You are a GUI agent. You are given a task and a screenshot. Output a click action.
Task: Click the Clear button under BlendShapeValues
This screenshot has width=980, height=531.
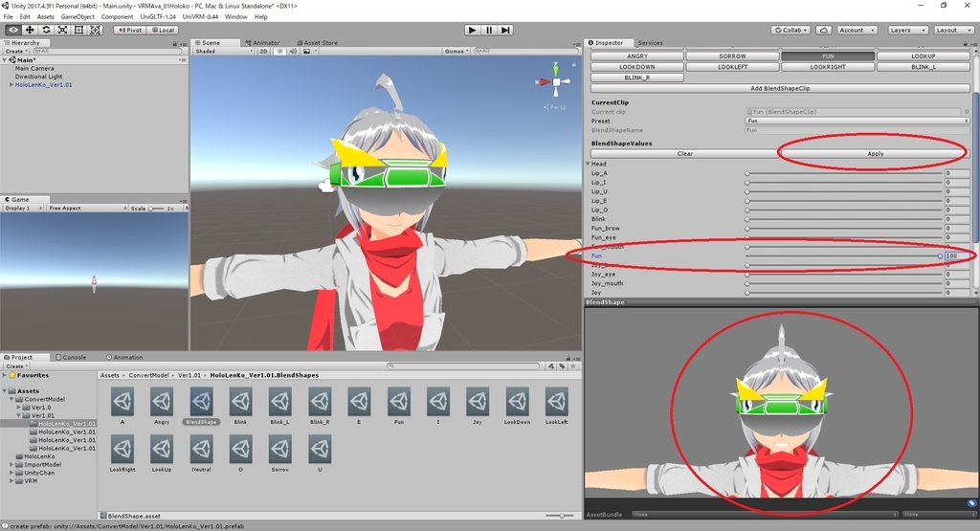click(685, 154)
